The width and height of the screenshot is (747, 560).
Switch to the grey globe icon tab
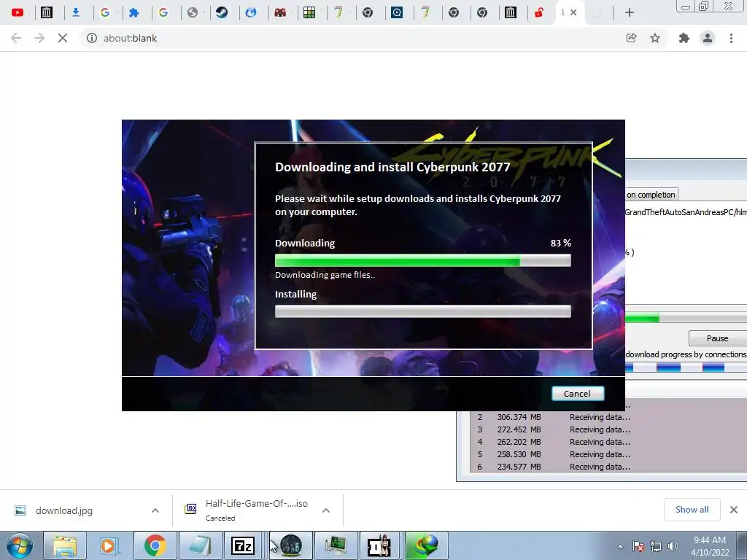coord(193,12)
